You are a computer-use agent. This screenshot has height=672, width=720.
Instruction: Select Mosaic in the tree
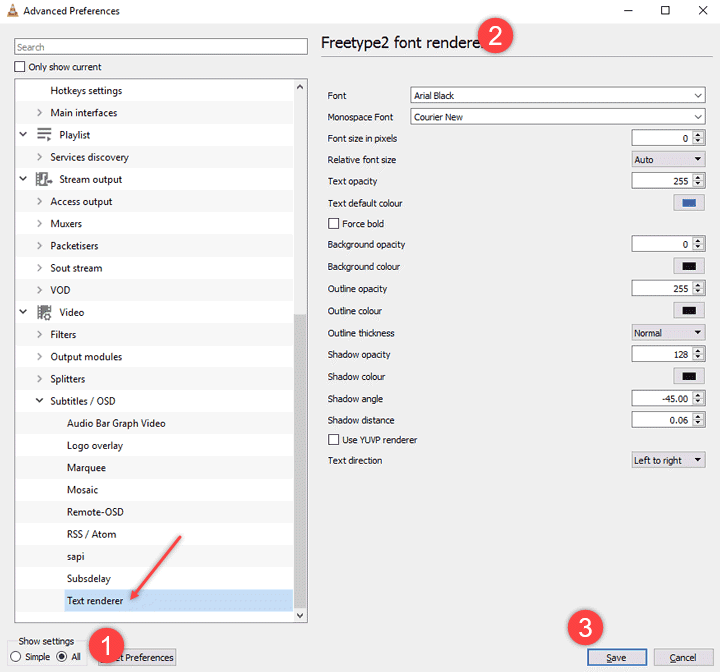tap(83, 490)
